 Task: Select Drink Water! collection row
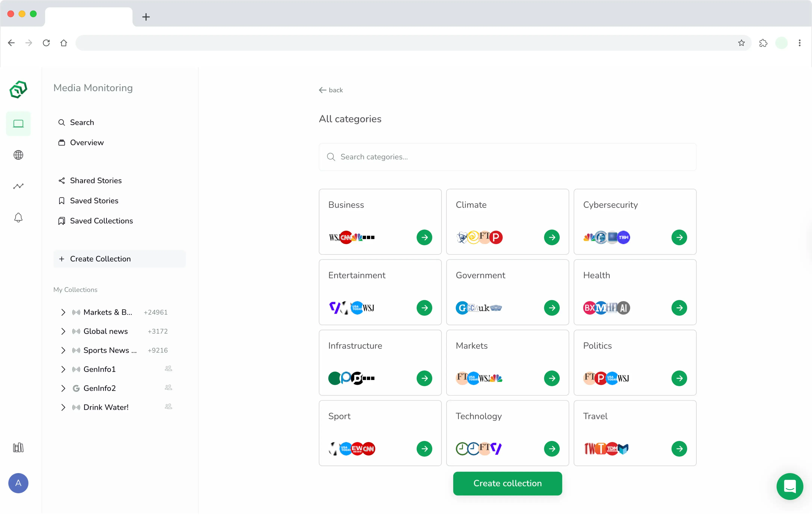tap(116, 407)
